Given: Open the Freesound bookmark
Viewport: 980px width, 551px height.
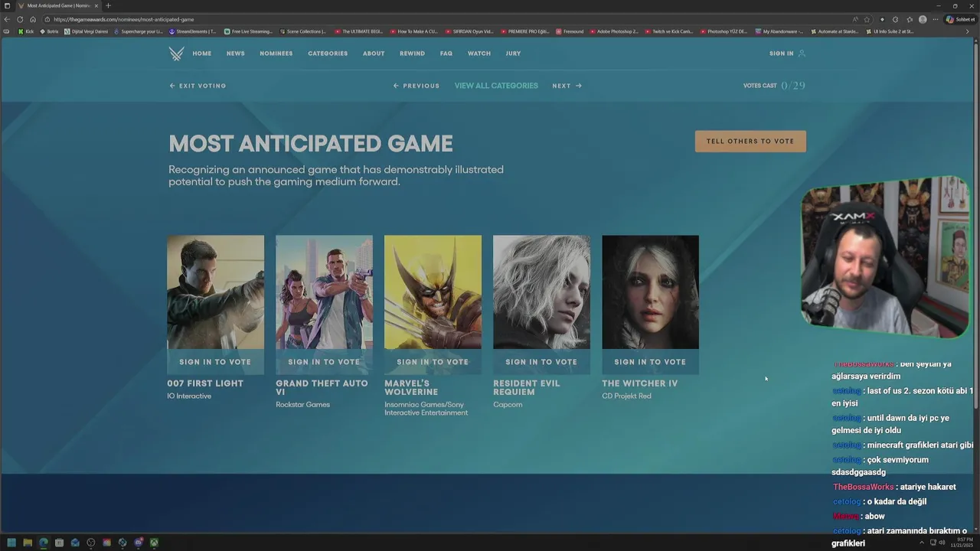Looking at the screenshot, I should click(x=570, y=31).
